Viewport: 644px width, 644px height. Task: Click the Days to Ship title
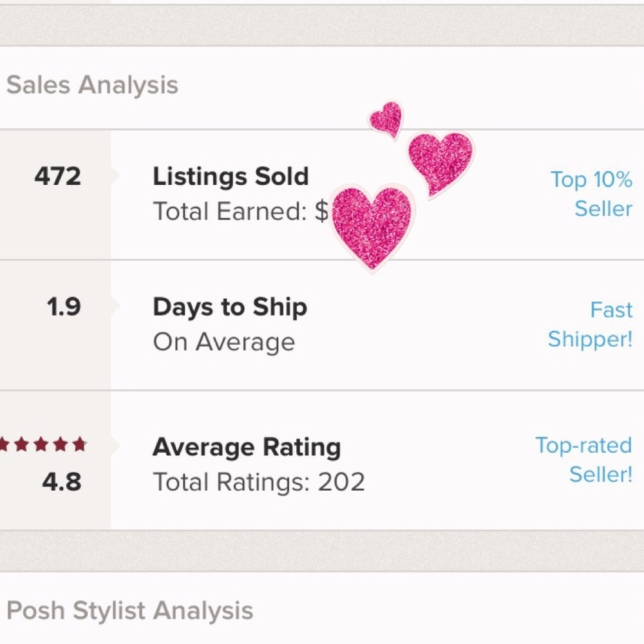pyautogui.click(x=230, y=307)
